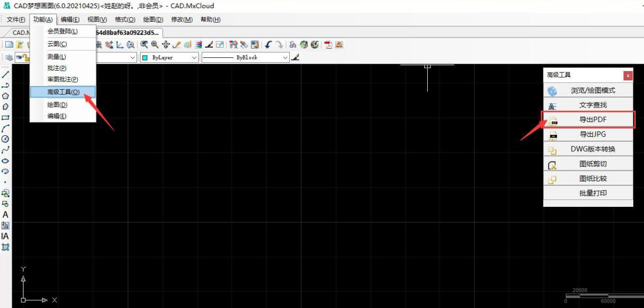Image resolution: width=644 pixels, height=308 pixels.
Task: Open the layer name dropdown arrow
Action: (133, 57)
